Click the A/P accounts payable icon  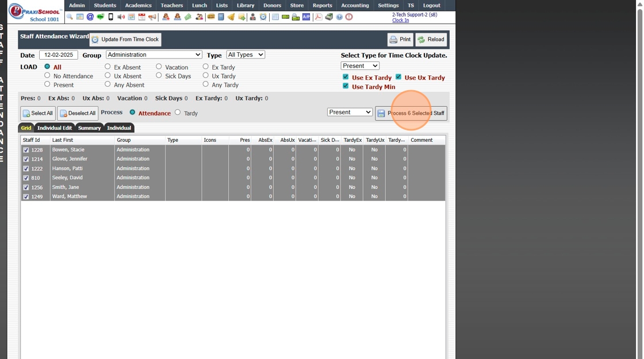point(306,17)
